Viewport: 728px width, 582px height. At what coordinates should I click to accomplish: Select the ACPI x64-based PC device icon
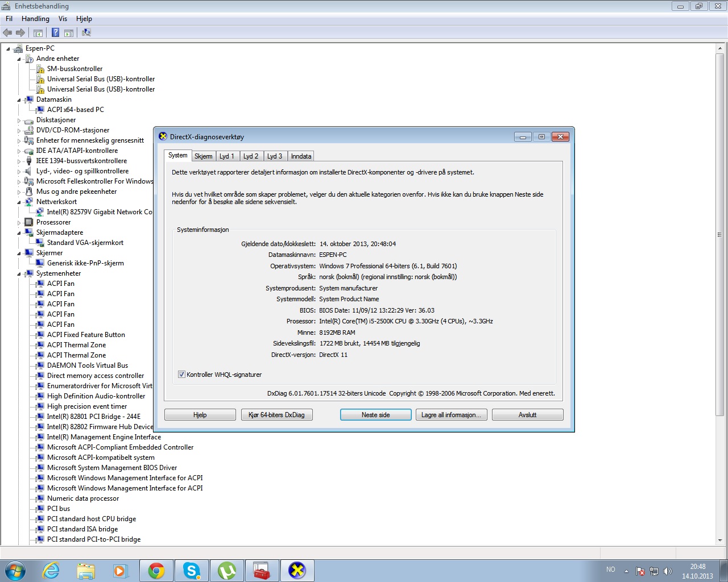coord(40,110)
